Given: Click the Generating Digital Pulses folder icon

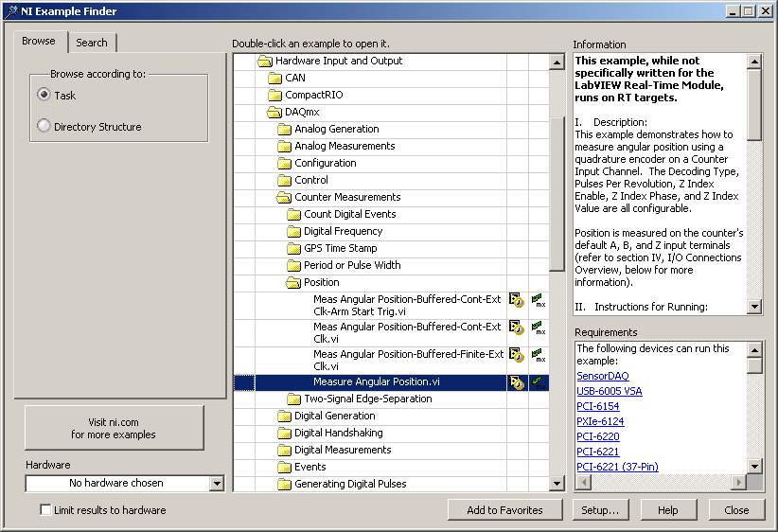Looking at the screenshot, I should [x=284, y=484].
